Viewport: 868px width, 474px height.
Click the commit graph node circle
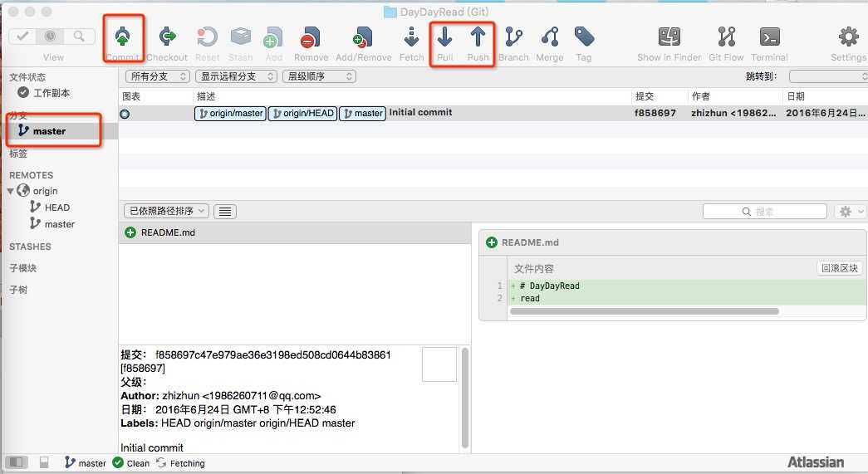click(125, 114)
